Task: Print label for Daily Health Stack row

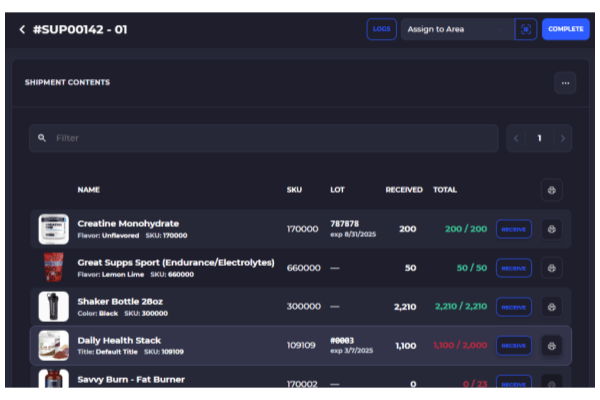Action: pos(551,346)
